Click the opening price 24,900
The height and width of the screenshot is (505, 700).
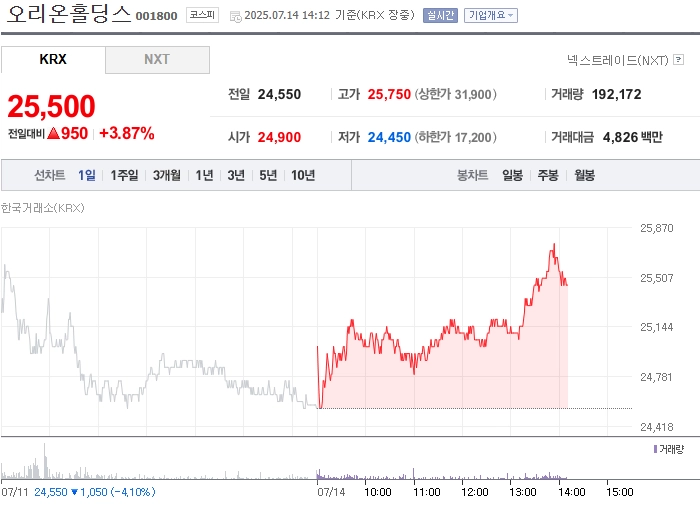(279, 137)
